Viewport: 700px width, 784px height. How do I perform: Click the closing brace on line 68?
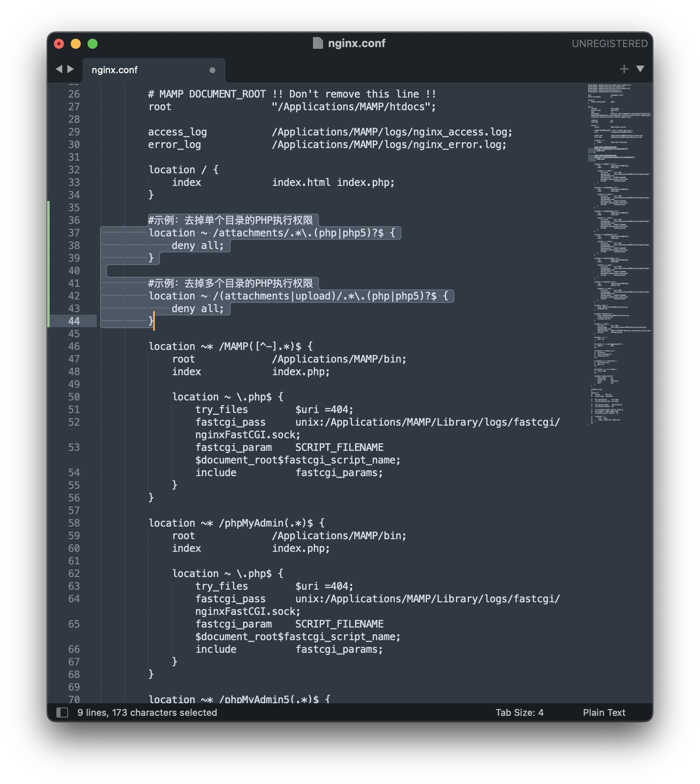[151, 675]
